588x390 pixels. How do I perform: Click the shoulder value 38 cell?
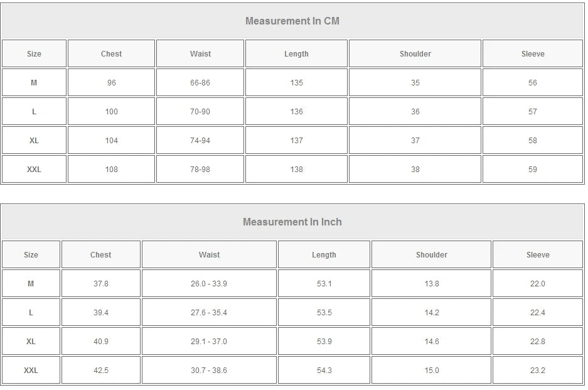click(415, 170)
